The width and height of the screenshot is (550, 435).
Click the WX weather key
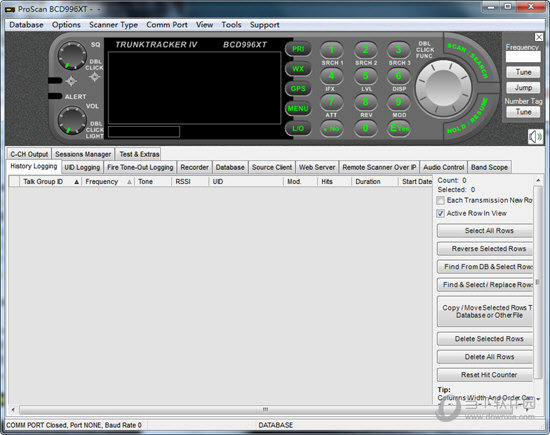298,69
